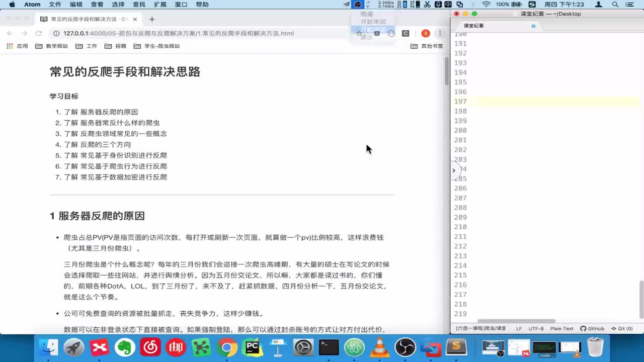Open XMind app in the Dock
The image size is (644, 362).
point(100,347)
